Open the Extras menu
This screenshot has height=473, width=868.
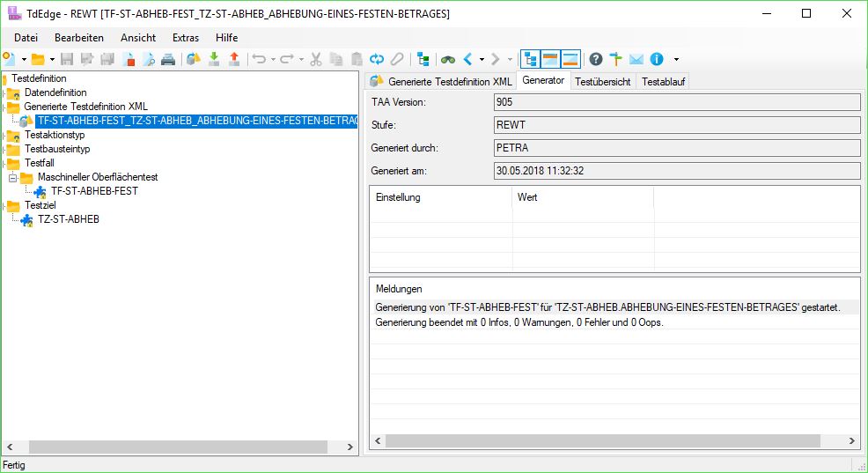click(186, 38)
